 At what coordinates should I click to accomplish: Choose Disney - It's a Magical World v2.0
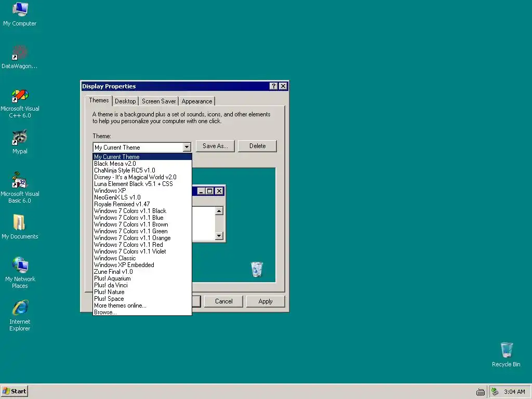pos(142,177)
